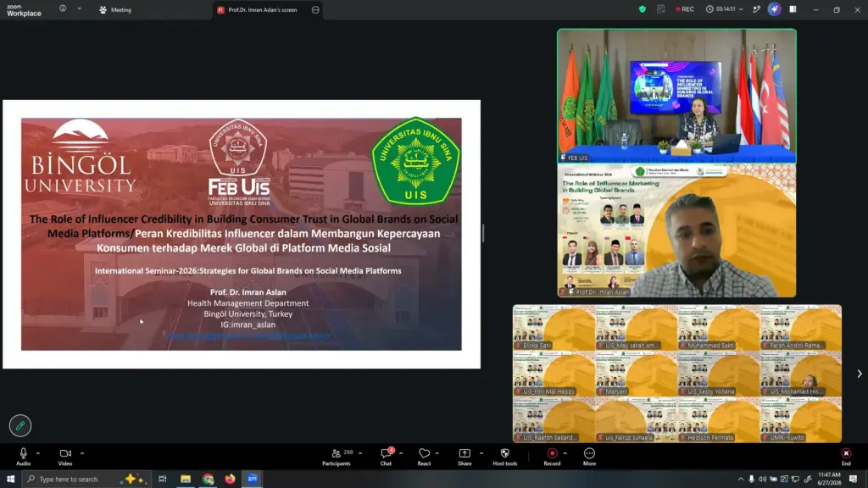The height and width of the screenshot is (488, 868).
Task: Expand the React options arrow
Action: pyautogui.click(x=437, y=454)
